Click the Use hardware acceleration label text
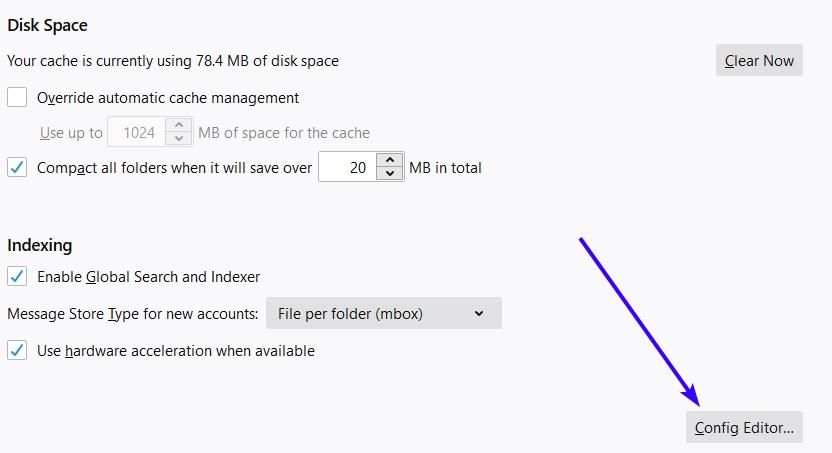 pos(176,351)
